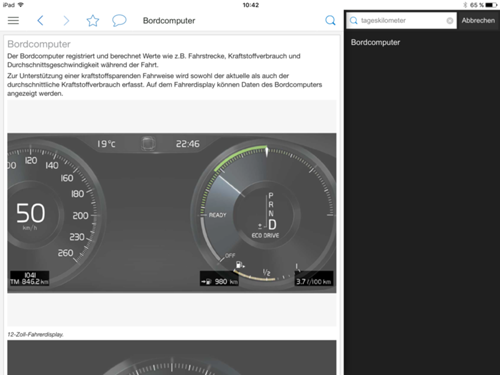500x375 pixels.
Task: Tap the battery indicator in status bar
Action: point(491,5)
